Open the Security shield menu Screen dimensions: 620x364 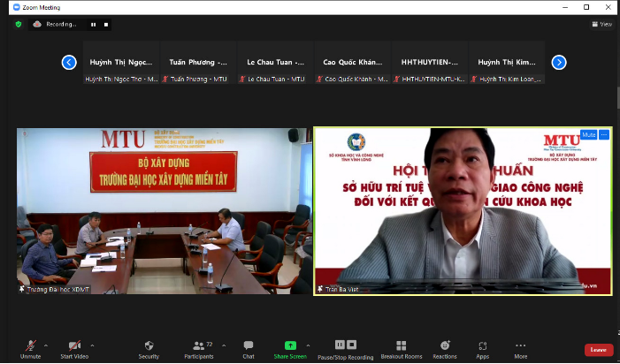(149, 350)
